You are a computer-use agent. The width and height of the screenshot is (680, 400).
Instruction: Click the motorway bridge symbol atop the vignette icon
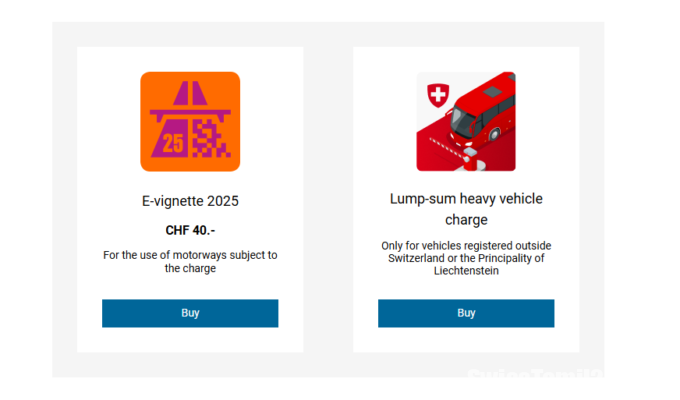click(190, 94)
